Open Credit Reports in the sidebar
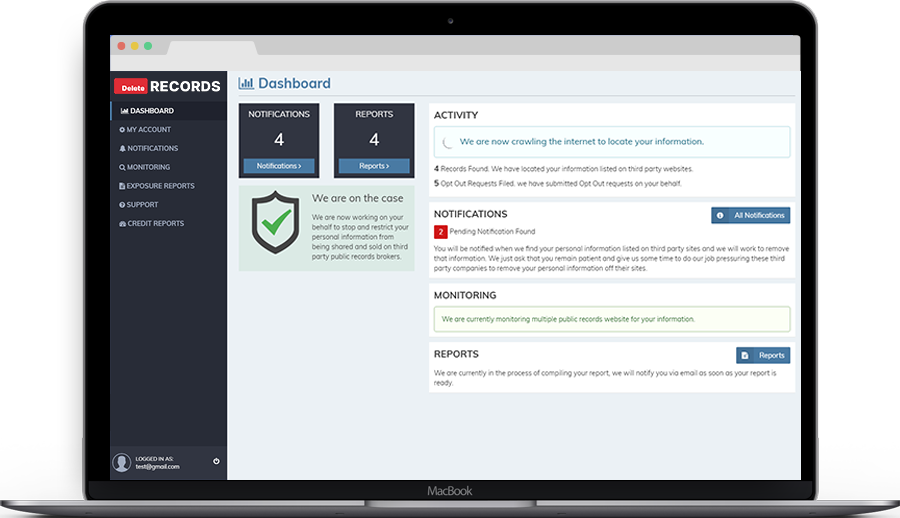The height and width of the screenshot is (518, 900). (x=152, y=223)
